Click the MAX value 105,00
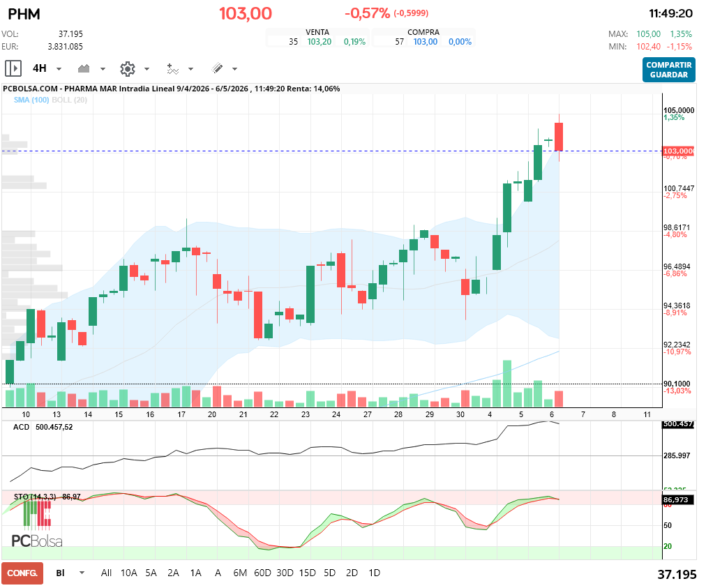This screenshot has height=588, width=706. (x=648, y=33)
